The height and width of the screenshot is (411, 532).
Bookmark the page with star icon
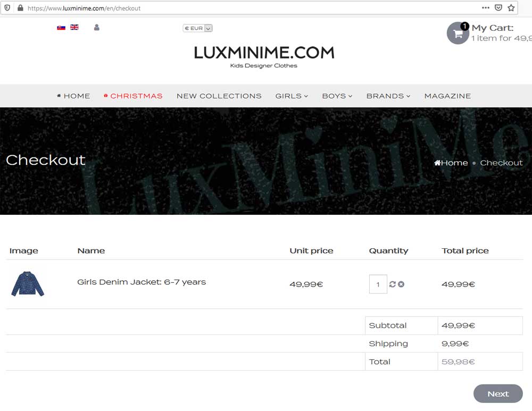pyautogui.click(x=511, y=8)
